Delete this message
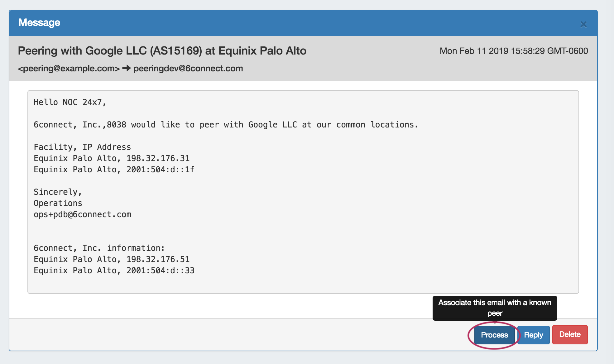The width and height of the screenshot is (614, 364). [x=570, y=335]
